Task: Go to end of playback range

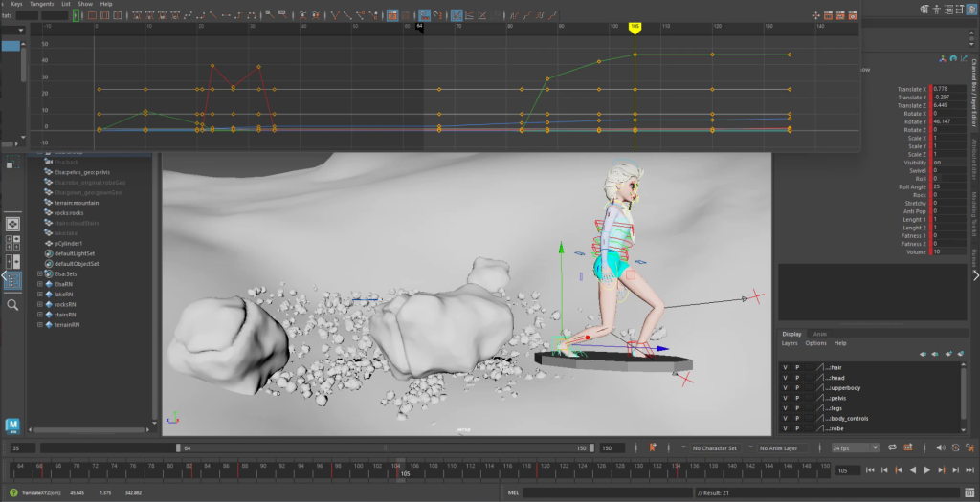Action: (x=970, y=470)
